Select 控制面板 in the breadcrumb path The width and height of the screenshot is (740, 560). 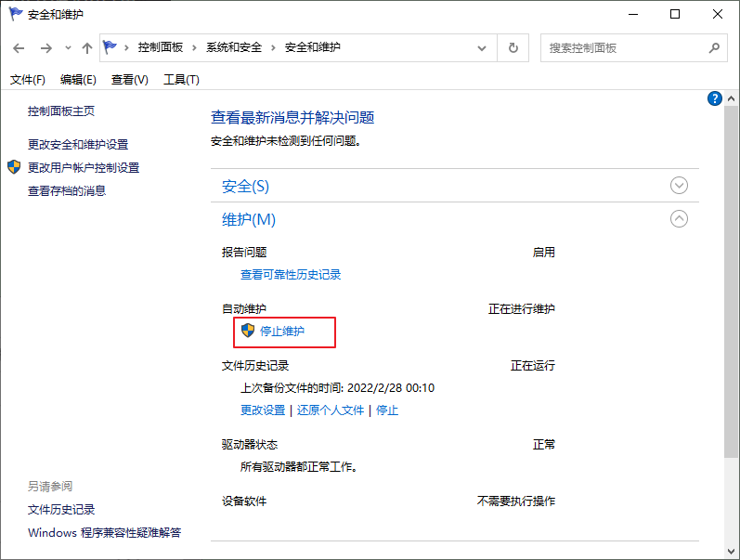tap(161, 47)
